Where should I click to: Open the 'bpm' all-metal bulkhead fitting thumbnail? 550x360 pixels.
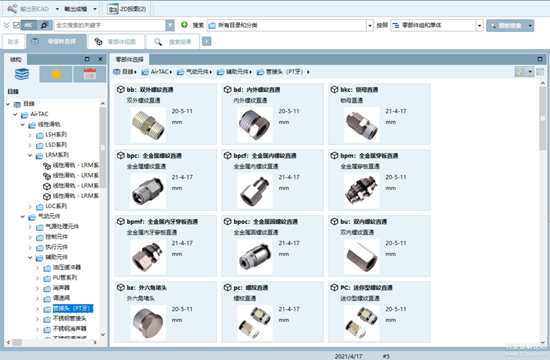coord(361,191)
